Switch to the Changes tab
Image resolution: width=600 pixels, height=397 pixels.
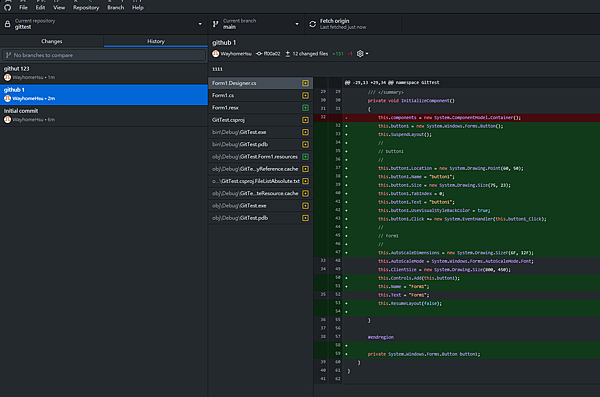(x=52, y=41)
